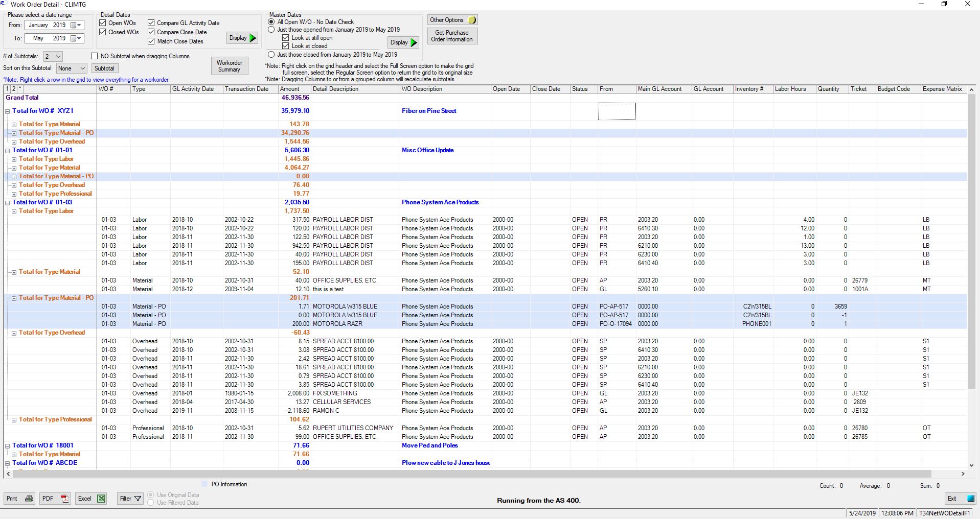Image resolution: width=980 pixels, height=519 pixels.
Task: Expand Total for Type Labor under 01-01
Action: [14, 159]
